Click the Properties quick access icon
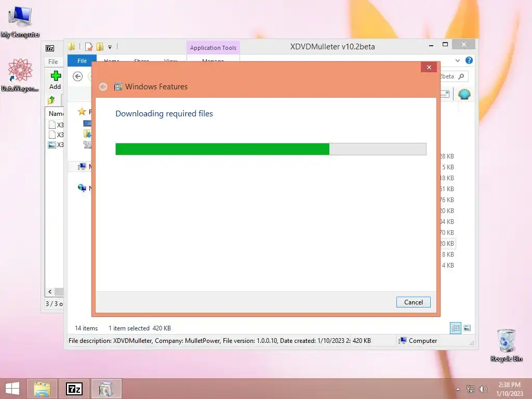The image size is (532, 399). pyautogui.click(x=89, y=46)
